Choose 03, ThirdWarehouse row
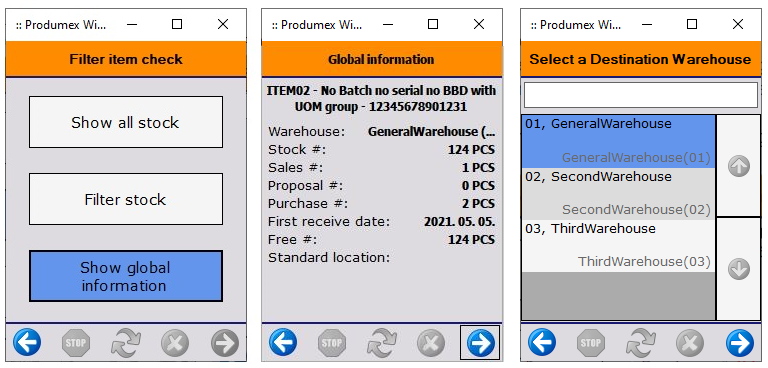 [x=618, y=246]
